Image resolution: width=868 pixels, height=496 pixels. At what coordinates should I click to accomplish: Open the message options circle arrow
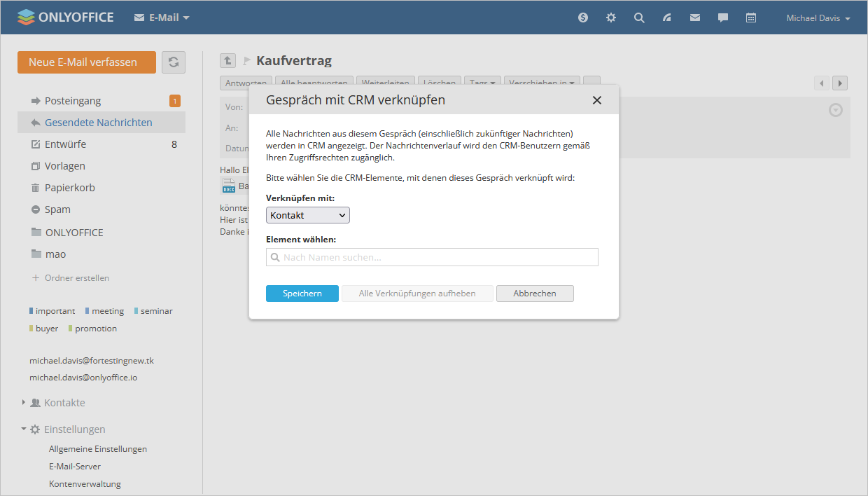(x=836, y=110)
